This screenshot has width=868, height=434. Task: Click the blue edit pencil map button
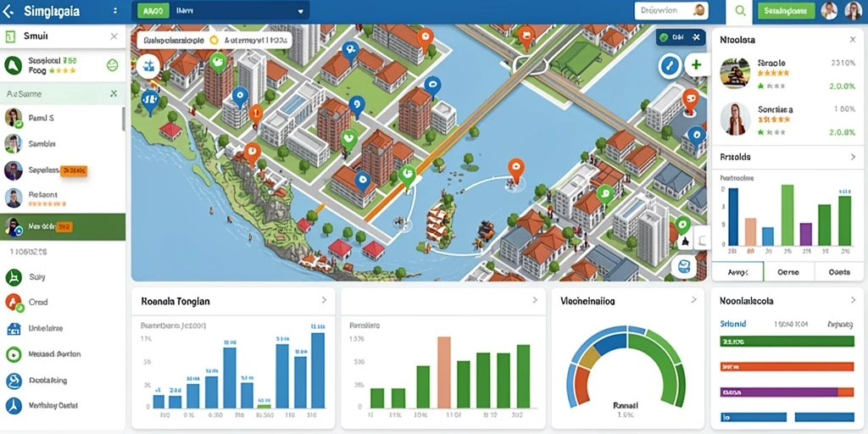point(670,65)
